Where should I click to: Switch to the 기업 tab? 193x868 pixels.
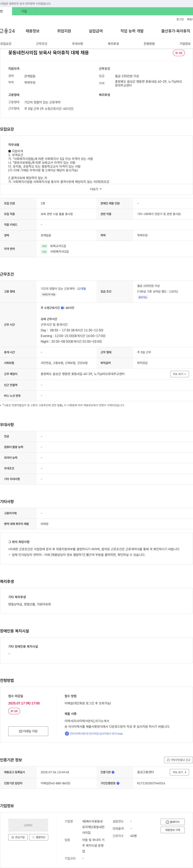click(x=24, y=11)
